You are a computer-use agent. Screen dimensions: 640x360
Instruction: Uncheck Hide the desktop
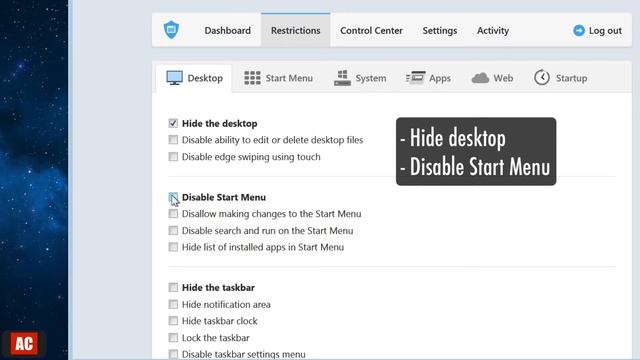point(173,123)
